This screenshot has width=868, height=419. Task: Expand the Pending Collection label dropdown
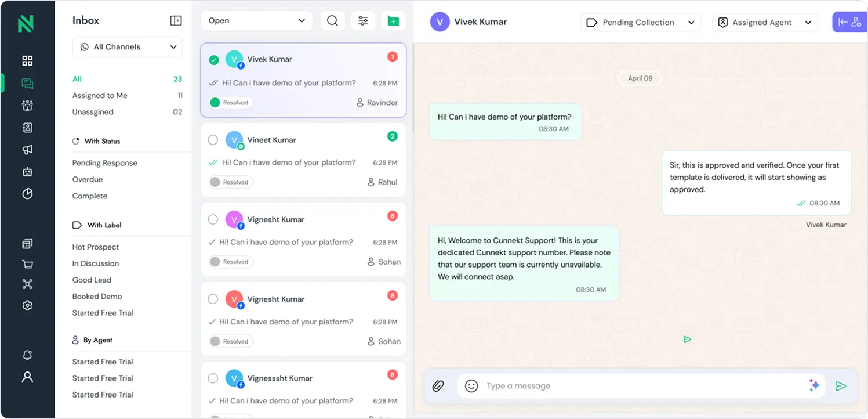point(640,22)
